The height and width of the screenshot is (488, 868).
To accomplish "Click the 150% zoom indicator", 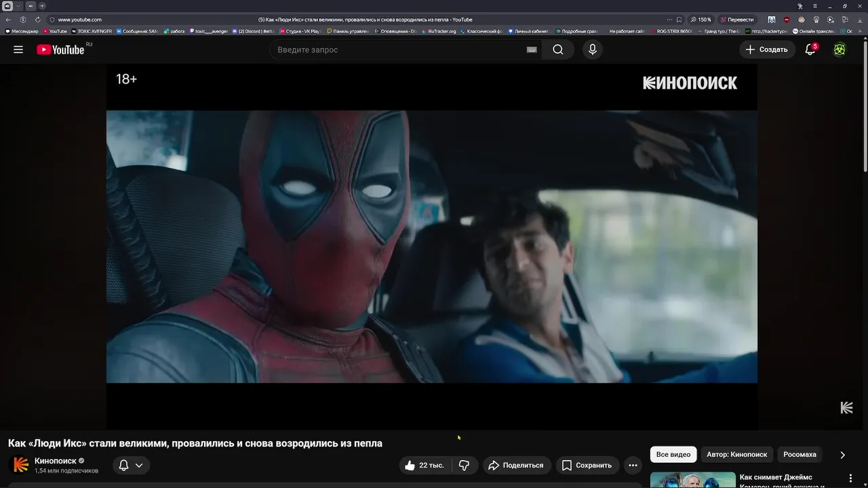I will [x=701, y=20].
